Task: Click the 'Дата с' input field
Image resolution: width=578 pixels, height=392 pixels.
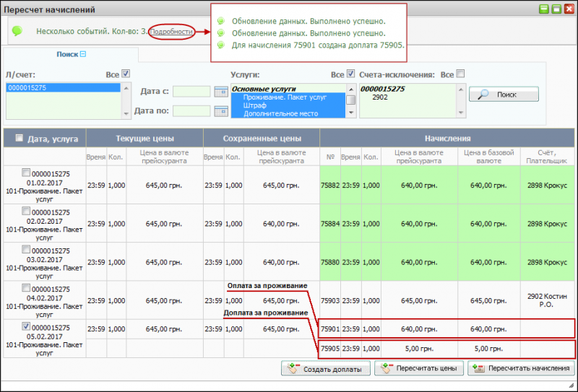Action: (x=191, y=92)
